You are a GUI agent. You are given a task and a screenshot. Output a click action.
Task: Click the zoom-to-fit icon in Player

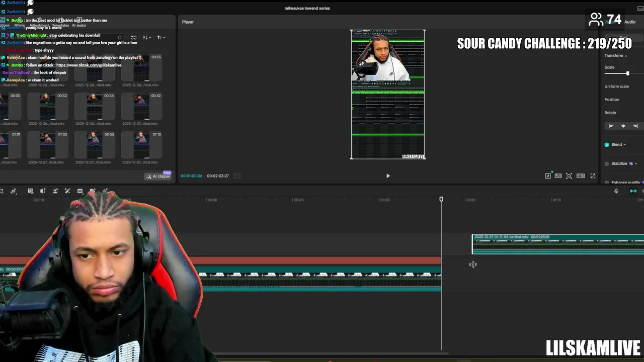(x=569, y=176)
